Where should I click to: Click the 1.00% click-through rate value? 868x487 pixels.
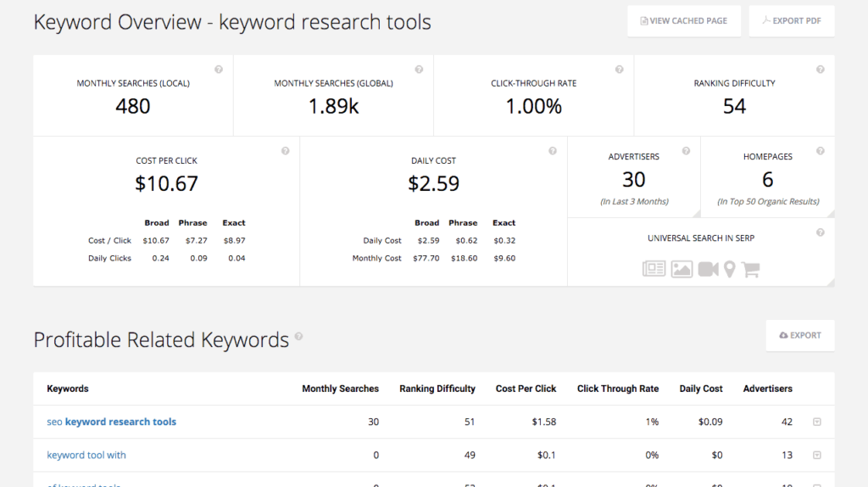[534, 106]
